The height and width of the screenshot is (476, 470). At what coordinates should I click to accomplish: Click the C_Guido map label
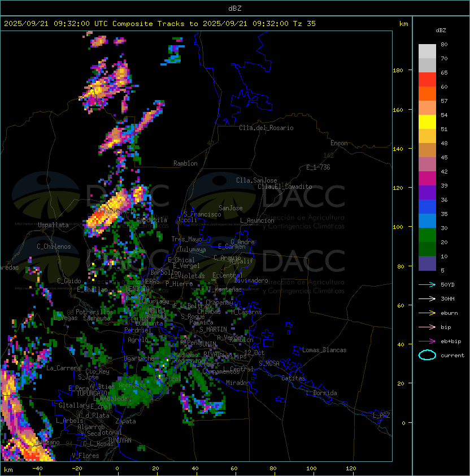[x=69, y=281]
